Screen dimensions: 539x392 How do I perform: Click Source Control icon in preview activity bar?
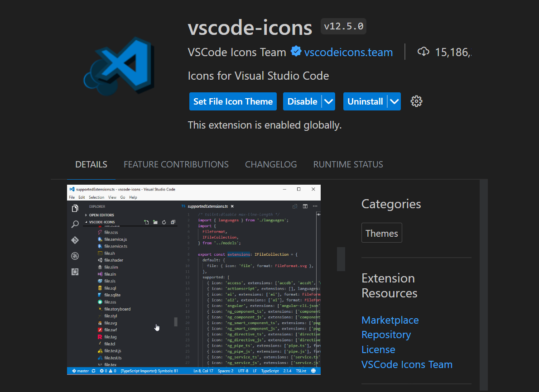pos(75,240)
